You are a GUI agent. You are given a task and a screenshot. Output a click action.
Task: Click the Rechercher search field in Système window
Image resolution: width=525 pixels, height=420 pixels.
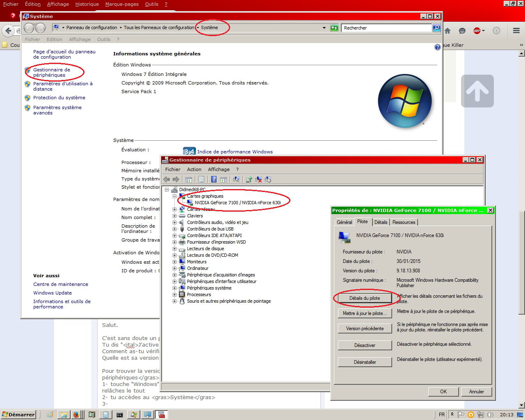(386, 28)
